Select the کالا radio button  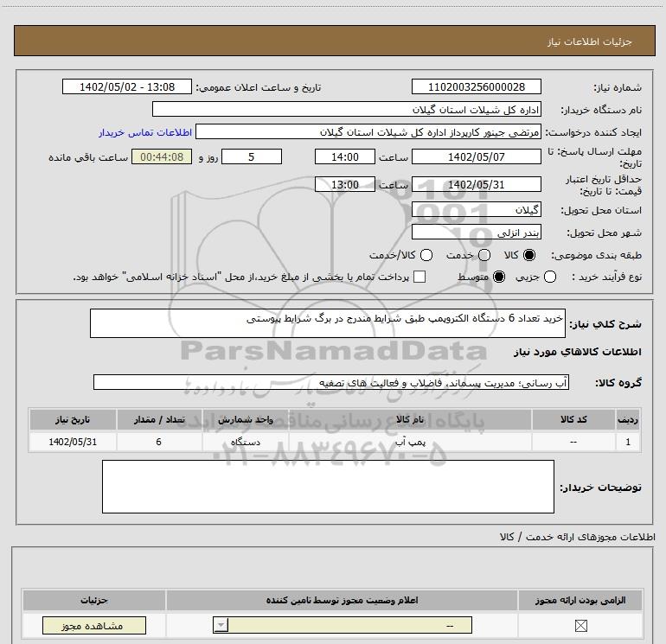tap(529, 255)
